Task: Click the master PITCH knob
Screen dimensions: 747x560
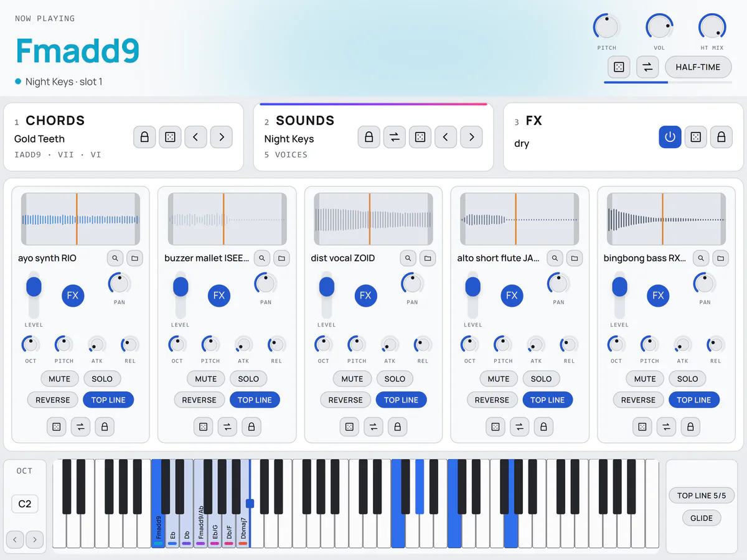Action: tap(607, 27)
